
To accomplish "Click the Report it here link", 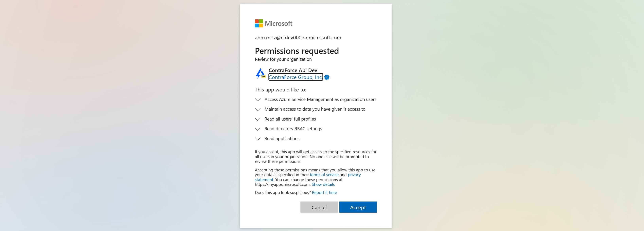I will pos(324,192).
